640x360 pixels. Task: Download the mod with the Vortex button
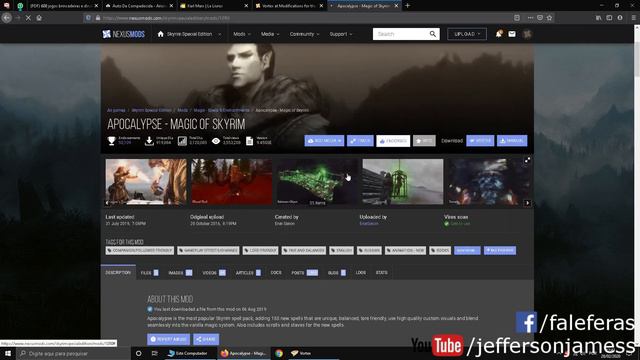pos(480,141)
